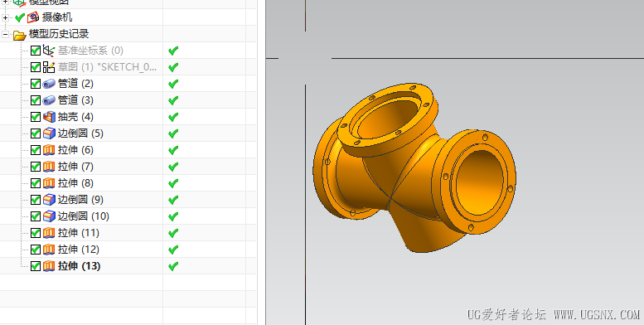Click the edge blend icon for 边倒圆 (10)
This screenshot has height=325, width=644.
[x=49, y=216]
